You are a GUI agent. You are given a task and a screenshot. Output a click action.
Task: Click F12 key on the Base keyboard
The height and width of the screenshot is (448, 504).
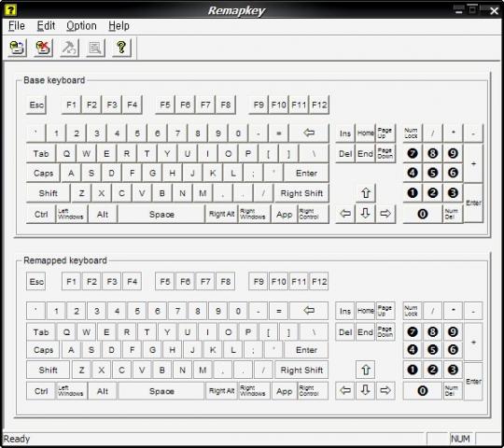[319, 105]
